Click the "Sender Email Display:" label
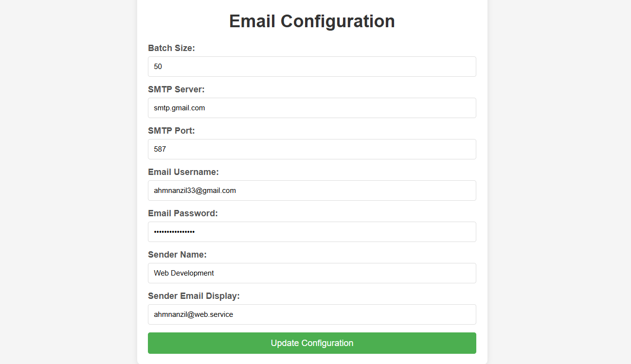Screen dimensions: 631x364 [194, 296]
